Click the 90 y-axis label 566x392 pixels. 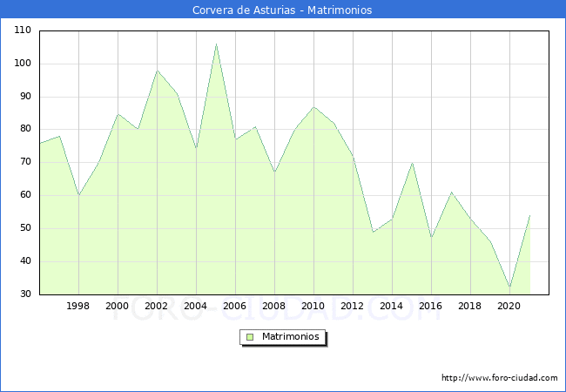tap(25, 97)
